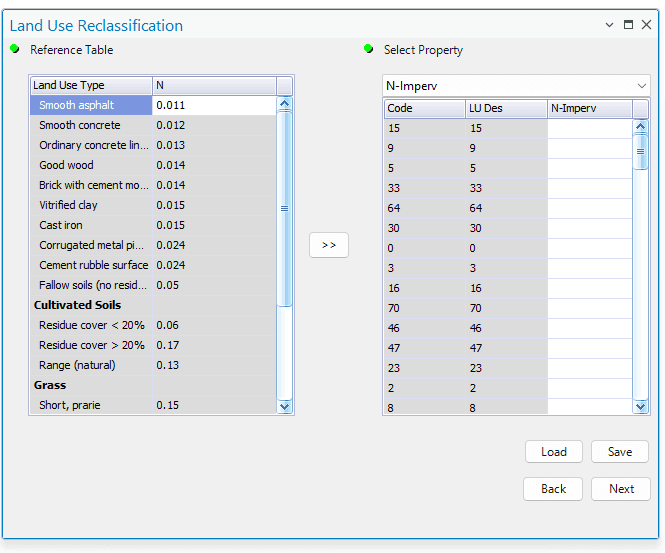Click the Save button

click(x=620, y=452)
